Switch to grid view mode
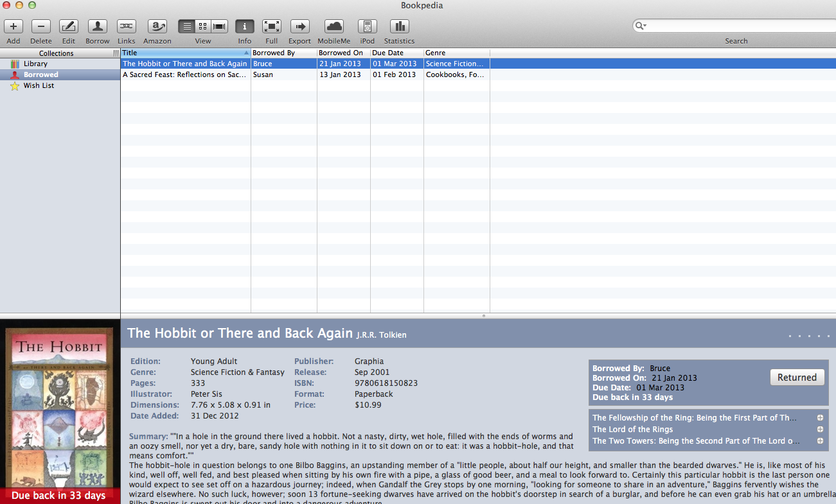Screen dimensions: 836x504 (x=203, y=26)
